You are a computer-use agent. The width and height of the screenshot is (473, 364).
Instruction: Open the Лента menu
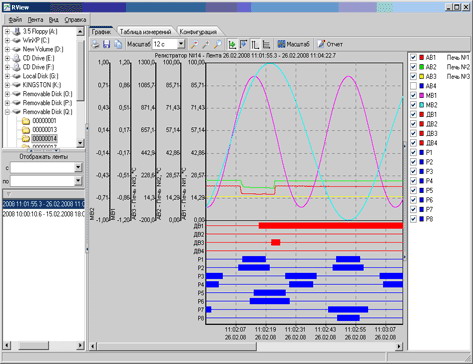pos(35,20)
